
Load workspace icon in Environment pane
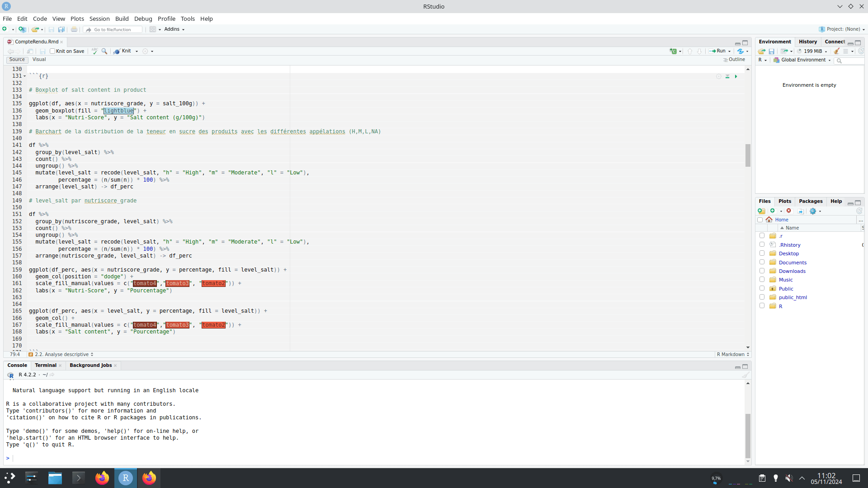[762, 52]
